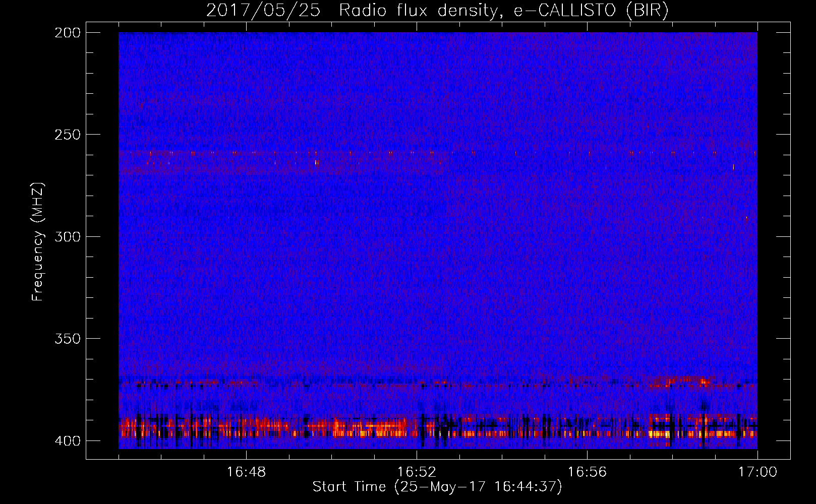Click the 'Frequency (MHZ)' axis label
This screenshot has width=816, height=504.
38,241
